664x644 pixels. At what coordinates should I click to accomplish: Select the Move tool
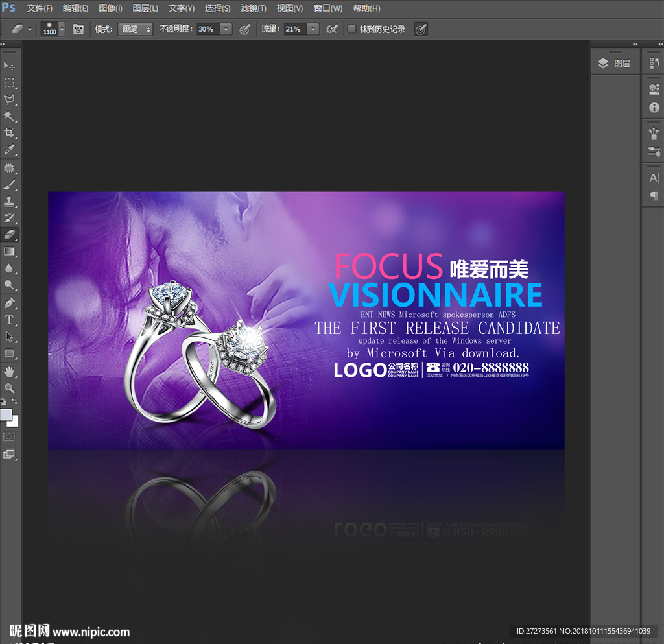[x=10, y=66]
